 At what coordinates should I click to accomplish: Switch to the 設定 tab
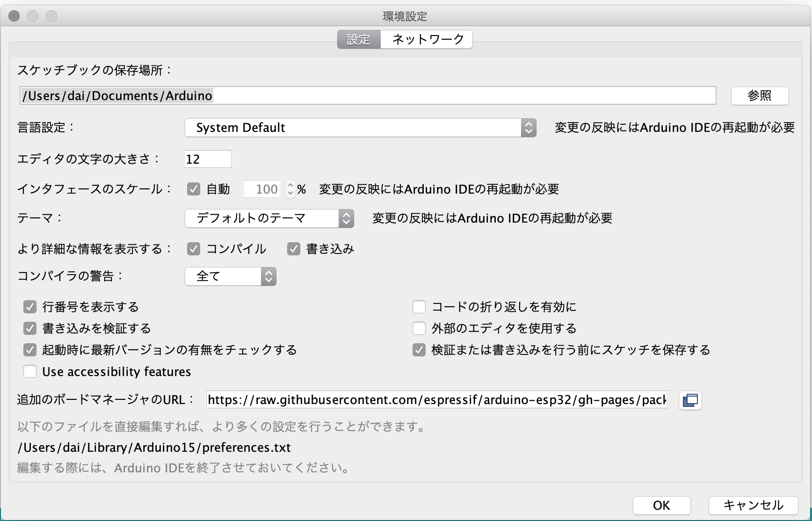[359, 39]
